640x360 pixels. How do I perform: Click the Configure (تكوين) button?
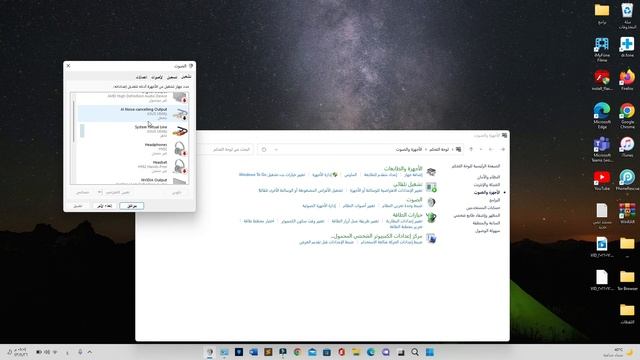pos(176,192)
